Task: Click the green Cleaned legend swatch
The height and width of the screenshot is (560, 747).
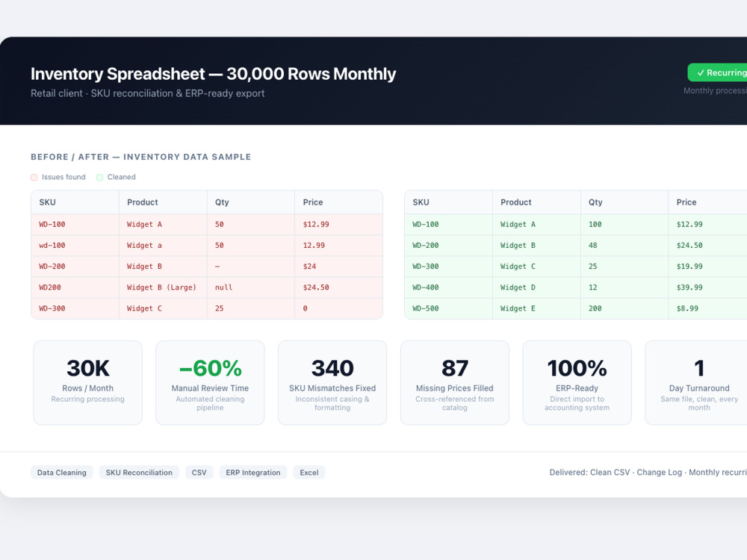Action: tap(99, 177)
